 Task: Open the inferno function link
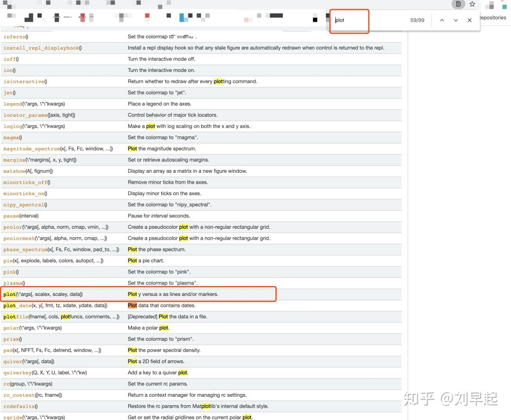coord(14,37)
